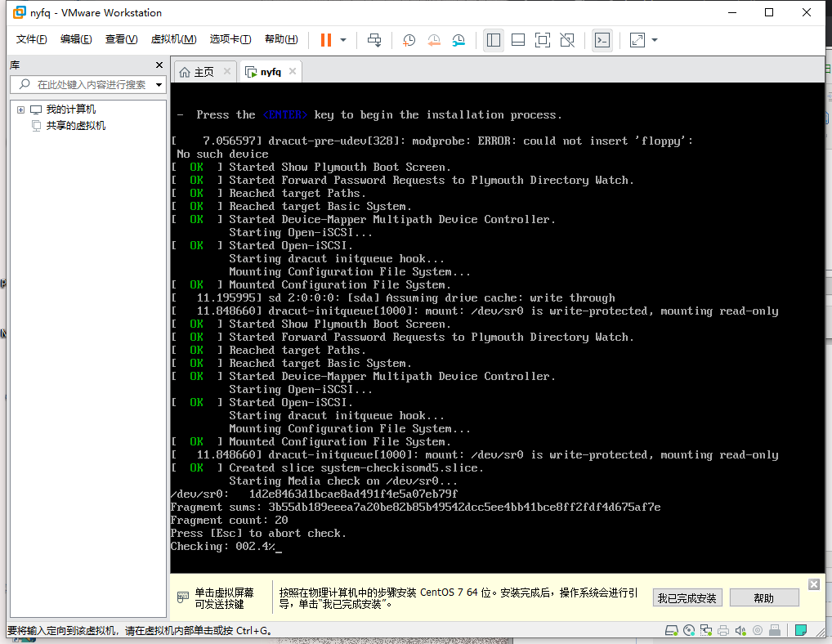Select 共享的虚拟机 in the library
The height and width of the screenshot is (644, 832).
click(76, 126)
